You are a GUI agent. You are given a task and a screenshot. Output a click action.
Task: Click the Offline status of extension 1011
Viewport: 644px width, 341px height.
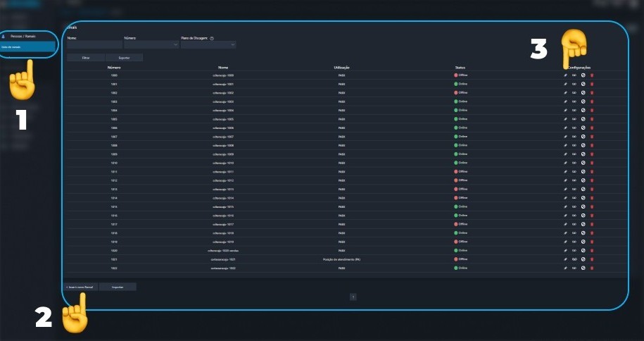point(461,171)
